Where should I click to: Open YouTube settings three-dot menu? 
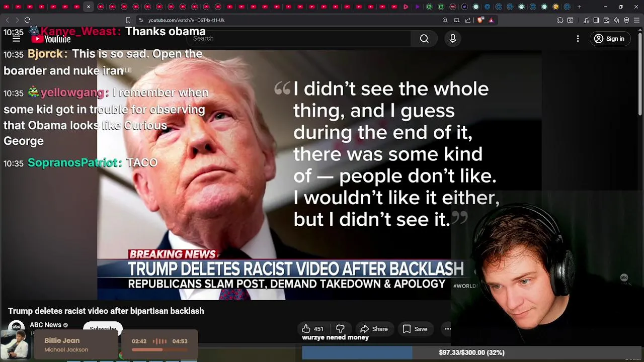pyautogui.click(x=578, y=39)
